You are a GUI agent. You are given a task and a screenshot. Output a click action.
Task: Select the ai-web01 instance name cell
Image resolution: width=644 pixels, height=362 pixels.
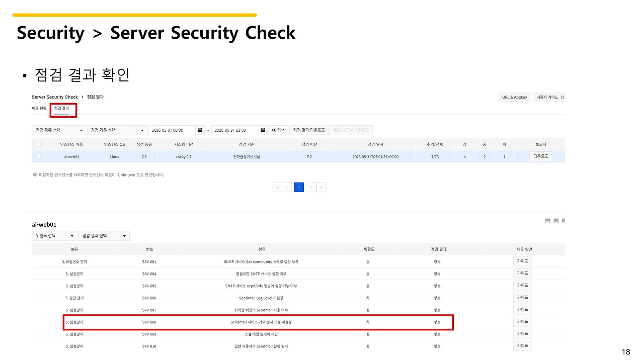point(71,157)
